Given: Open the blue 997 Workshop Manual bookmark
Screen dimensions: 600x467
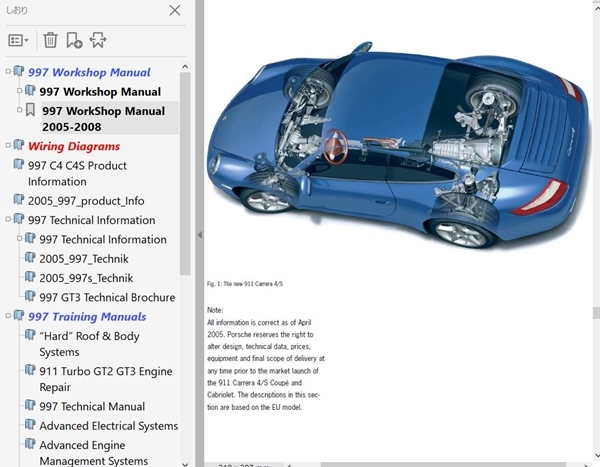Looking at the screenshot, I should [89, 72].
